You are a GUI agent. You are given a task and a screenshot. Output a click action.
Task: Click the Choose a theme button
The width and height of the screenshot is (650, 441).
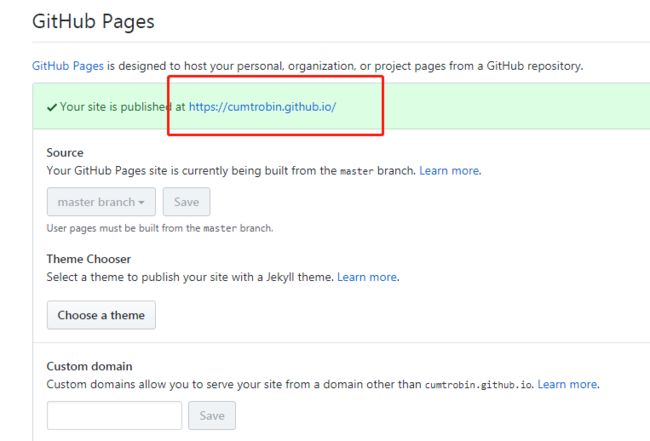pos(101,315)
